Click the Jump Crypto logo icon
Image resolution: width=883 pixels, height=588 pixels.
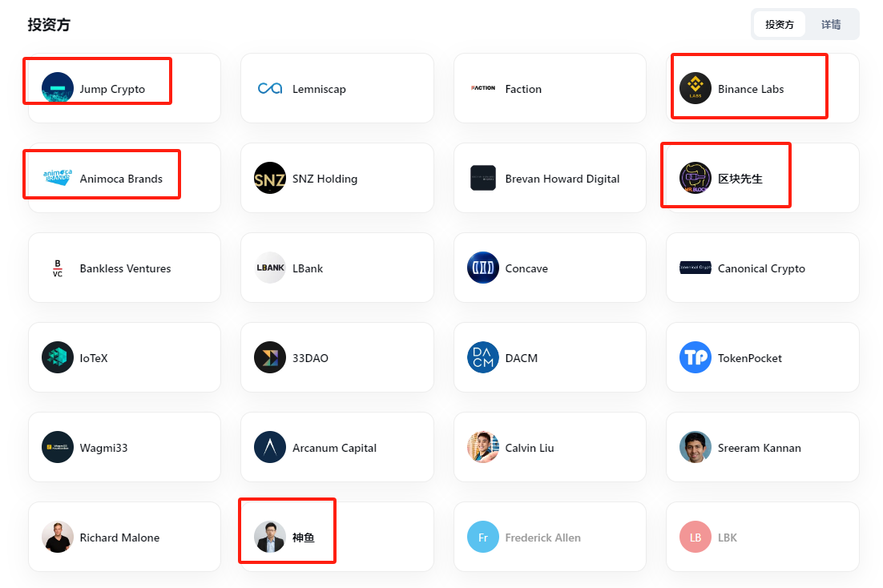click(58, 88)
